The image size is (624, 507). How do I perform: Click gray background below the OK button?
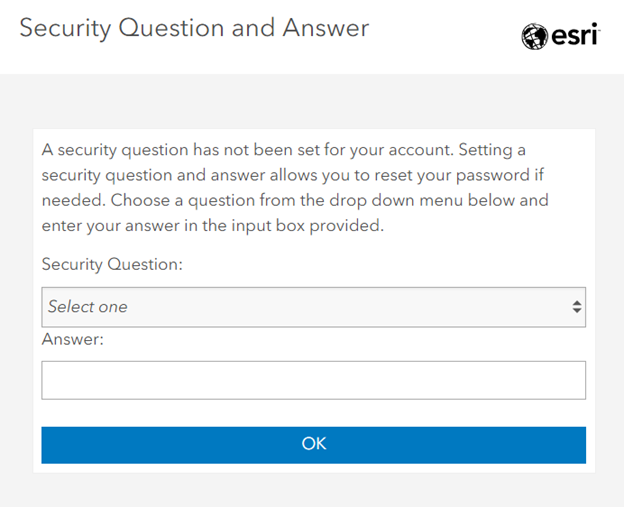(x=312, y=490)
